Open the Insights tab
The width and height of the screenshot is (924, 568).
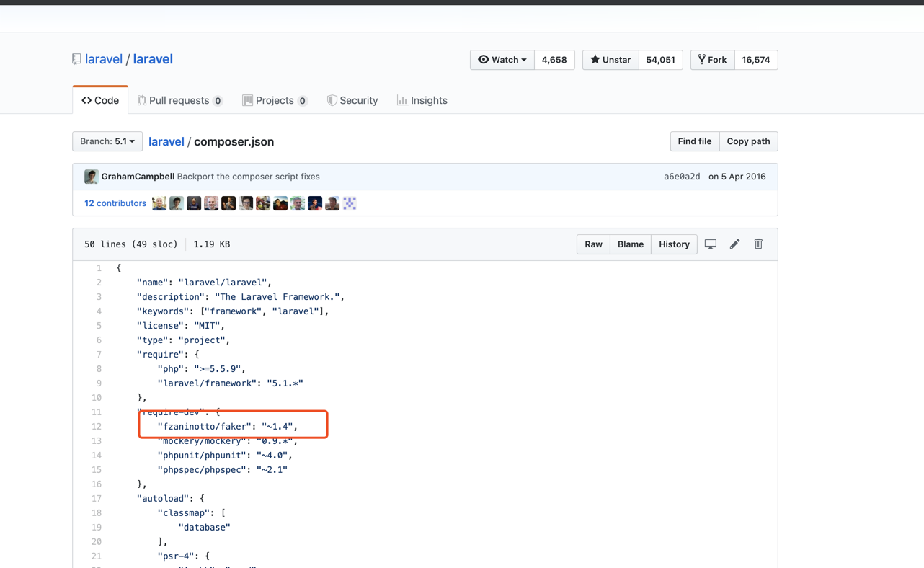[422, 100]
